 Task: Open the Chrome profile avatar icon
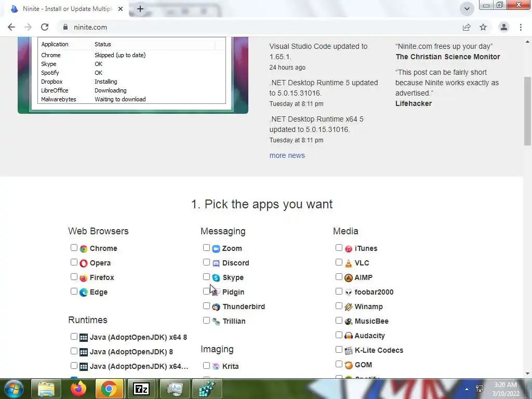[x=504, y=27]
